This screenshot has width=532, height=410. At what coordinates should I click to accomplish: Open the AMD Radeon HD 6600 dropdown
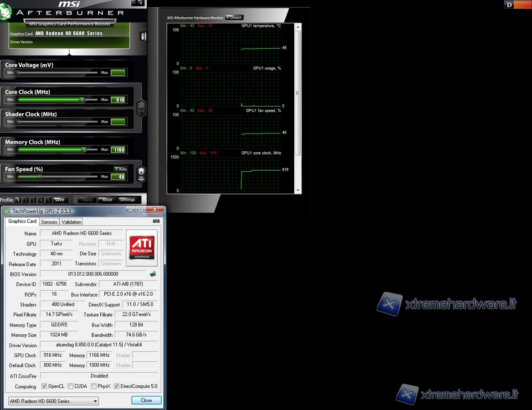[x=53, y=401]
